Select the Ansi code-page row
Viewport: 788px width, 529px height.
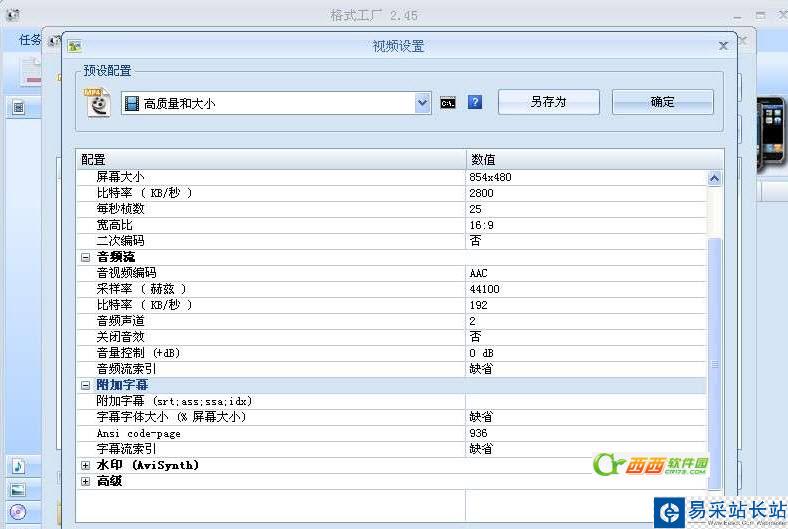tap(391, 434)
